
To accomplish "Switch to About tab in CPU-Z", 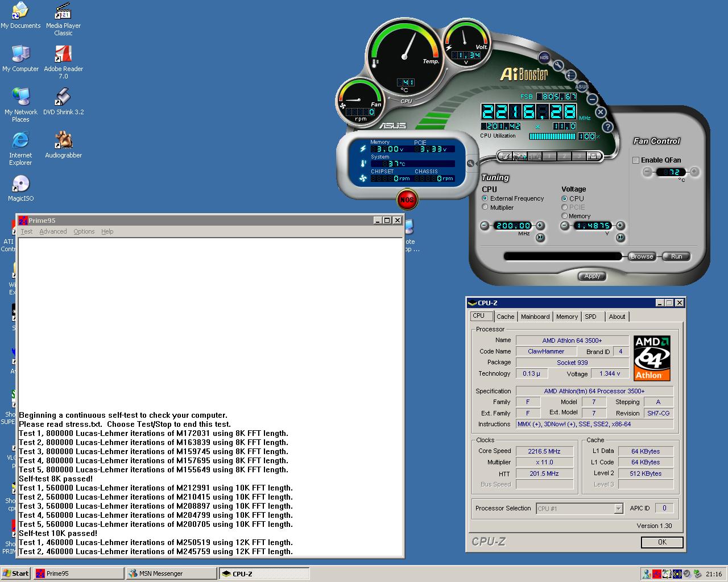I will [617, 317].
